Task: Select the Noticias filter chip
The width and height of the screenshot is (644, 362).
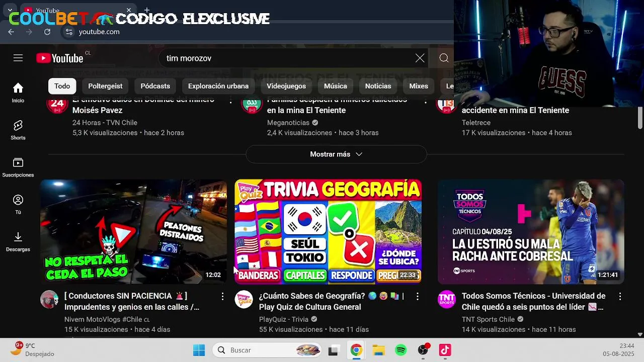Action: pos(378,86)
